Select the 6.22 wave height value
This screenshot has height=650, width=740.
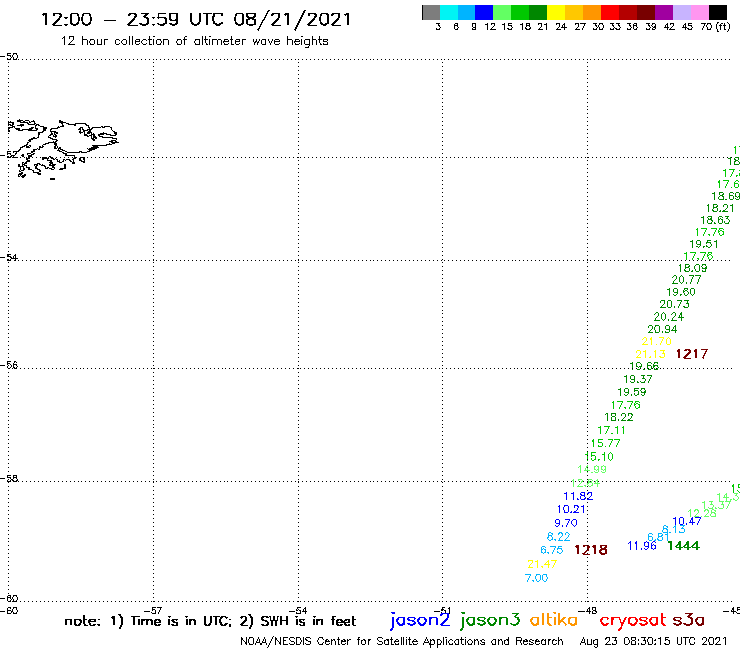[x=558, y=537]
